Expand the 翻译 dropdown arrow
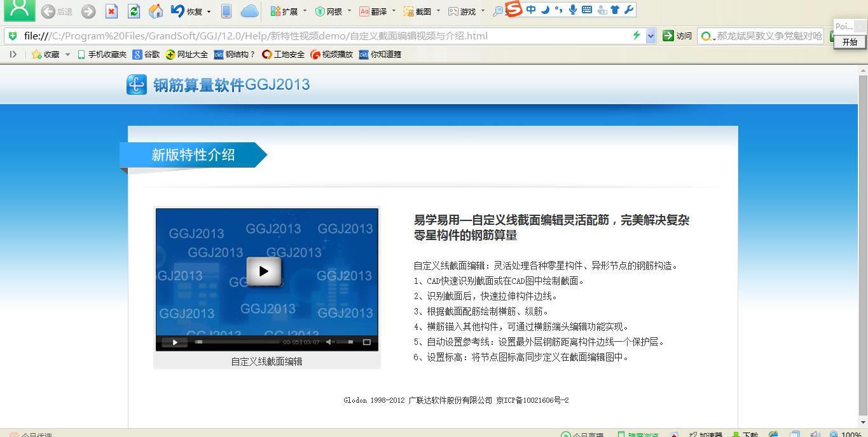Image resolution: width=868 pixels, height=437 pixels. pos(394,11)
